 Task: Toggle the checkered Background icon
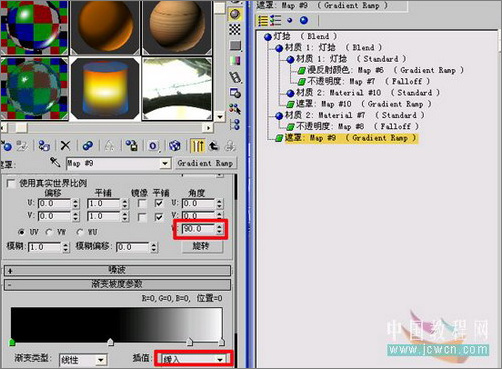(x=235, y=29)
